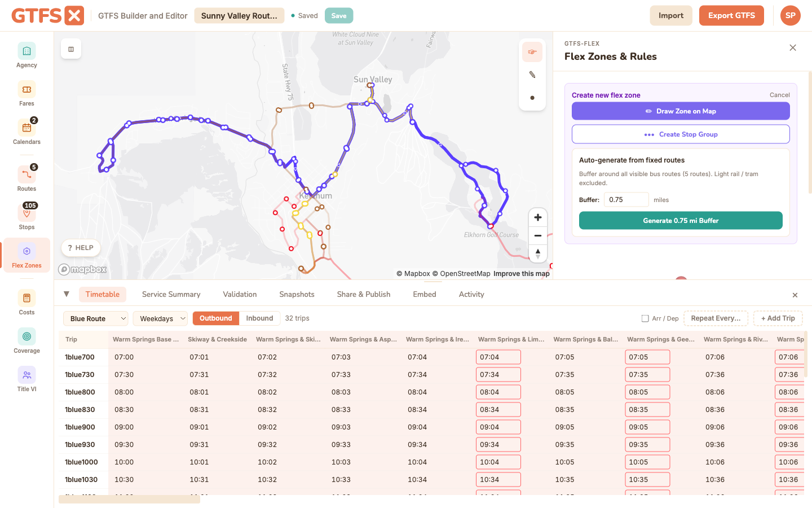Select the pencil draw tool on map
812x508 pixels.
point(532,75)
